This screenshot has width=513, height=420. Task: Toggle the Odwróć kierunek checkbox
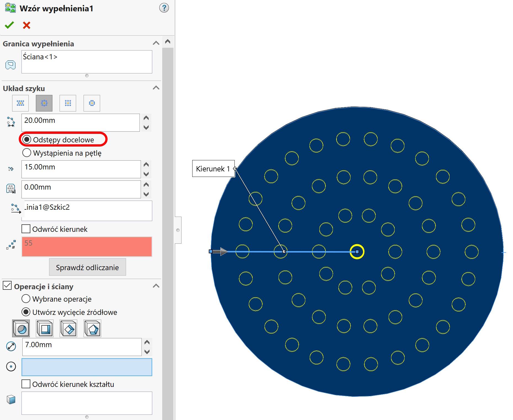26,229
